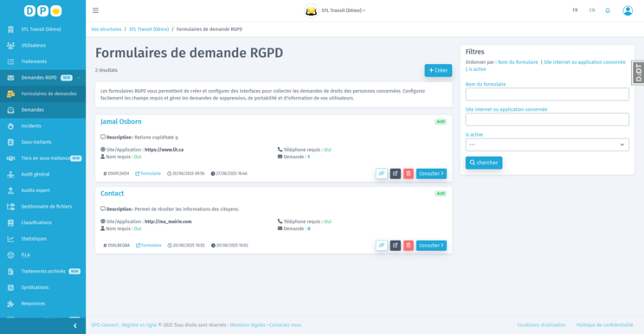Click the Sous-traitants sidebar icon
Screen dimensions: 644x334
(x=10, y=142)
